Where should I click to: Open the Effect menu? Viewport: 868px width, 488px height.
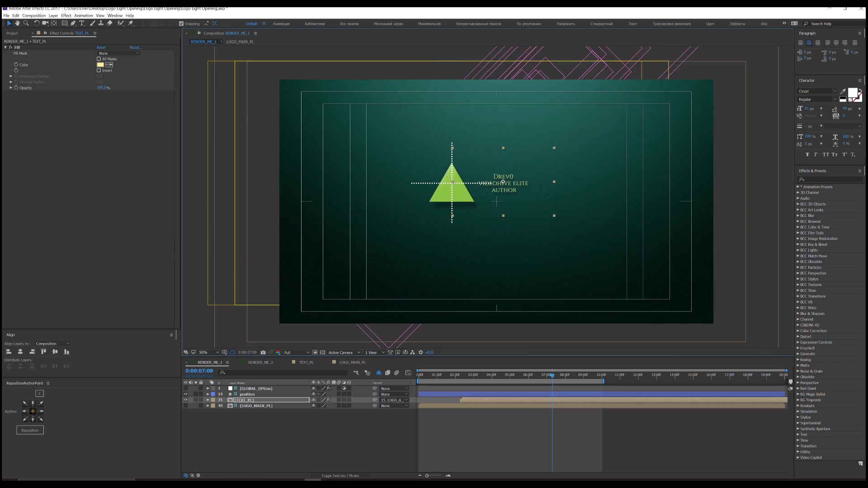(66, 15)
